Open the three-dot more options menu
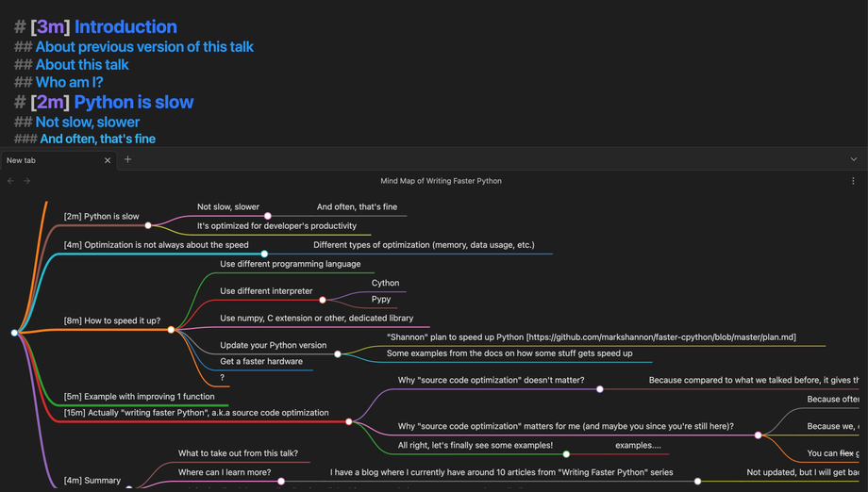The height and width of the screenshot is (492, 868). 853,181
